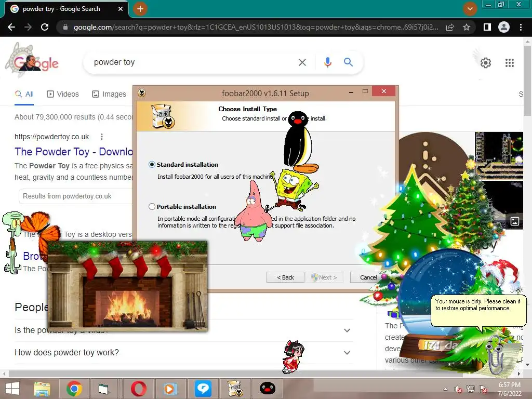Open File Explorer from the taskbar

pos(42,389)
